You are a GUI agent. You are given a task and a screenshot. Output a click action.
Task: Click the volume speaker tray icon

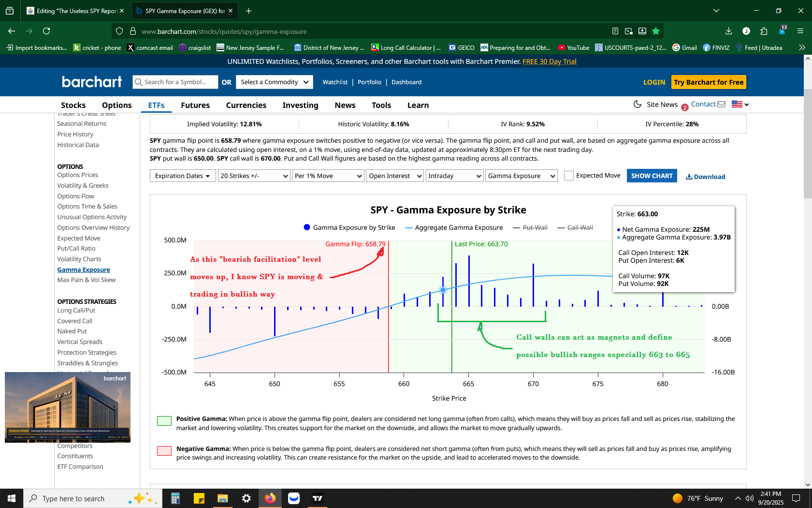click(750, 498)
